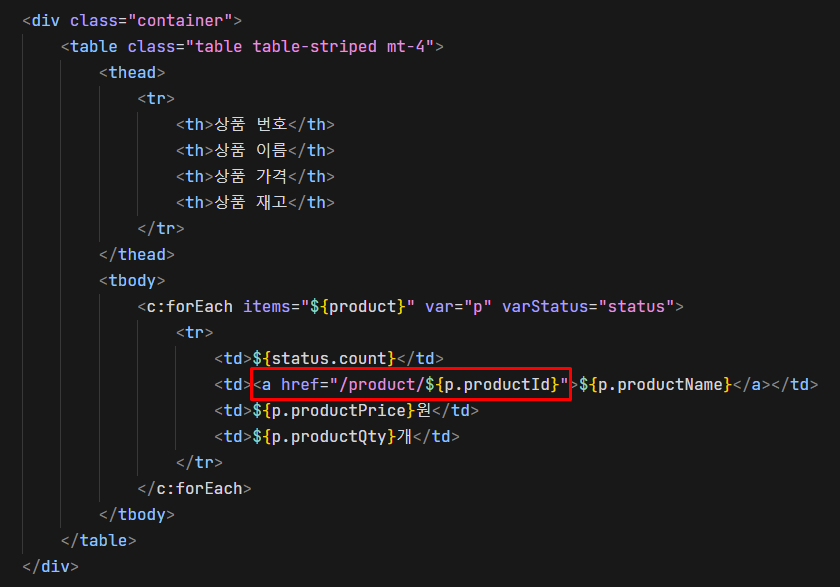
Task: Click the <th>상품 이름</th> line
Action: [255, 150]
